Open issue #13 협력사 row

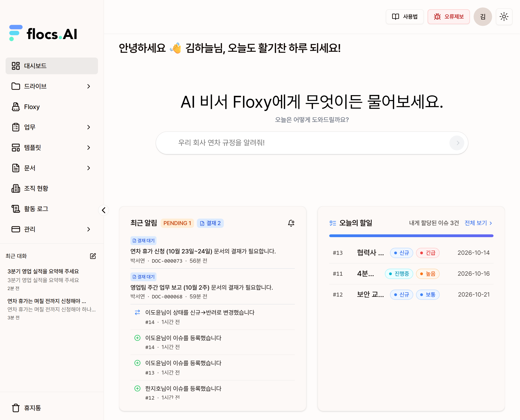click(x=411, y=253)
